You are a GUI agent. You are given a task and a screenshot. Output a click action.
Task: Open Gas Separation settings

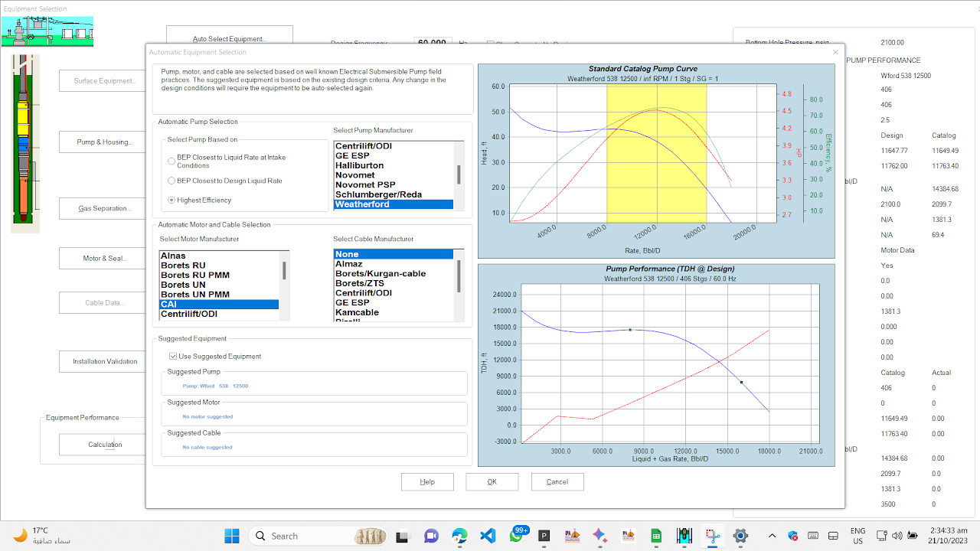point(103,208)
